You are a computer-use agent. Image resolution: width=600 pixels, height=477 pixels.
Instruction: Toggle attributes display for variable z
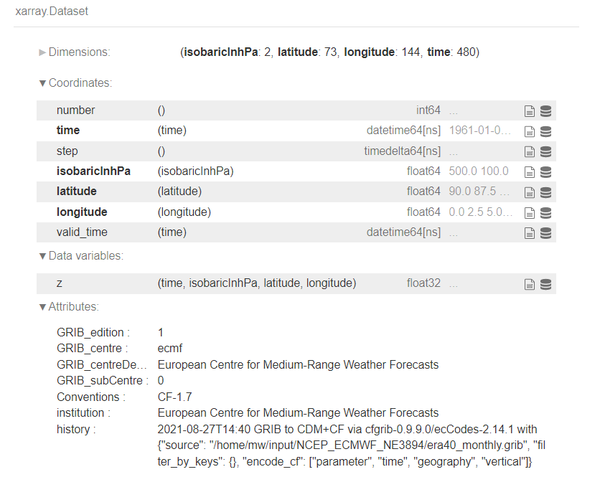(530, 284)
